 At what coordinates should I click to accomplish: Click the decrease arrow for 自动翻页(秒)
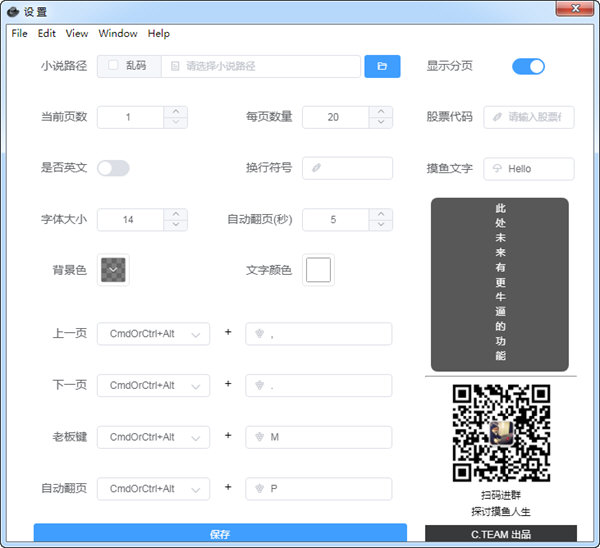381,226
